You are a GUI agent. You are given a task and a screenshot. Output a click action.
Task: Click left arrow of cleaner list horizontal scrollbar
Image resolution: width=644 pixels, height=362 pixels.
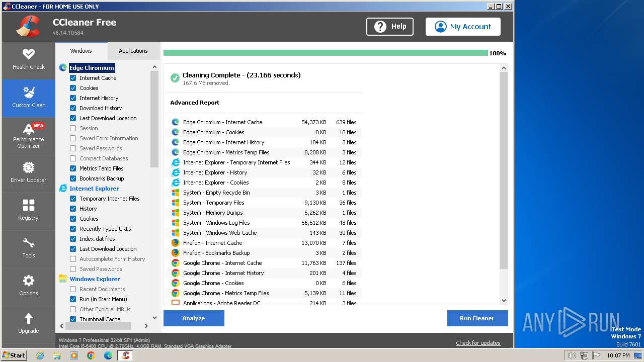61,326
